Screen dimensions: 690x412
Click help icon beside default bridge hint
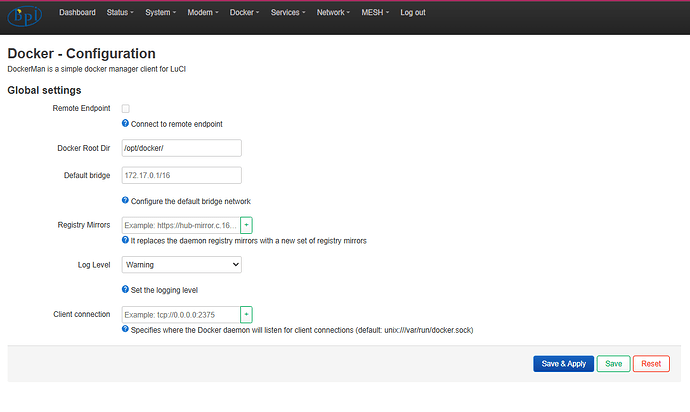coord(126,201)
